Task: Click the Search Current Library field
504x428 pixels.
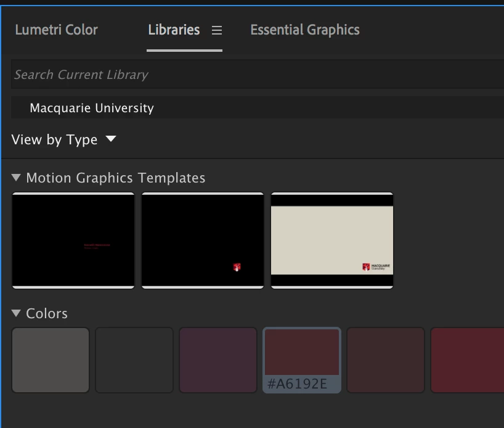Action: coord(258,75)
